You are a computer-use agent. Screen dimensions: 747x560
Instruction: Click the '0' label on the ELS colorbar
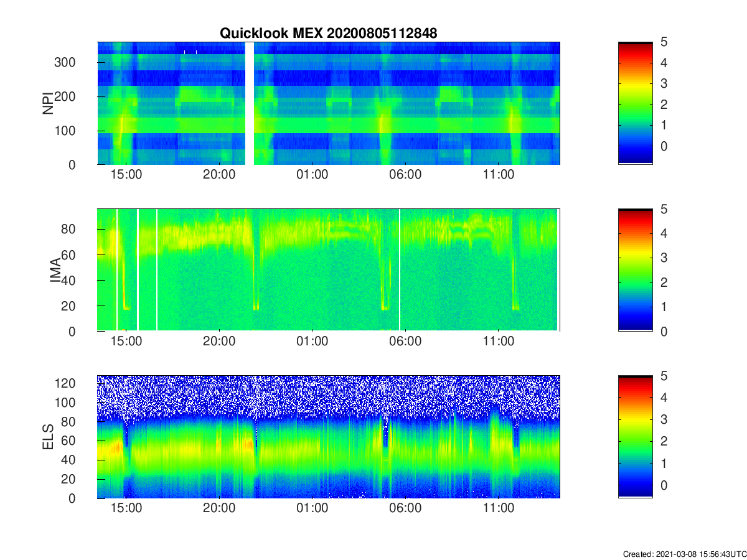pyautogui.click(x=663, y=485)
